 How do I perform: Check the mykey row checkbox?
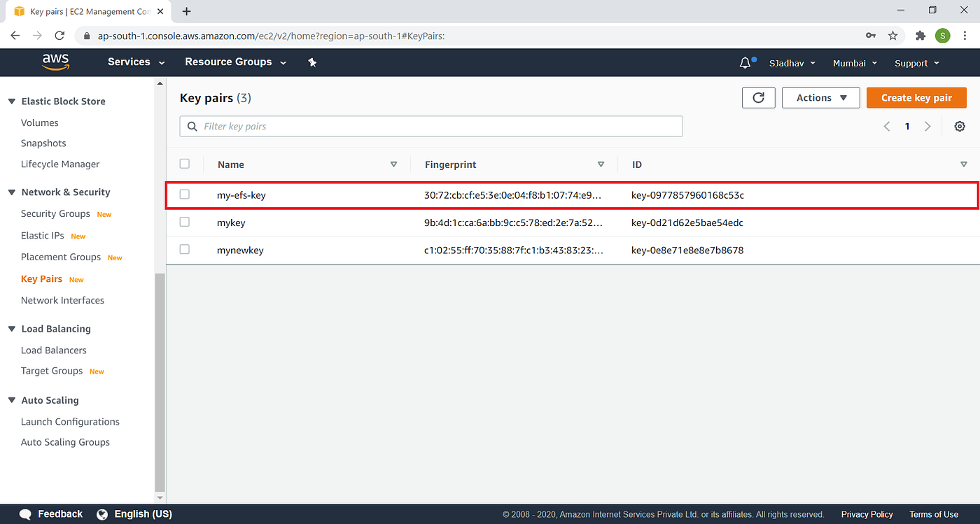click(x=184, y=222)
